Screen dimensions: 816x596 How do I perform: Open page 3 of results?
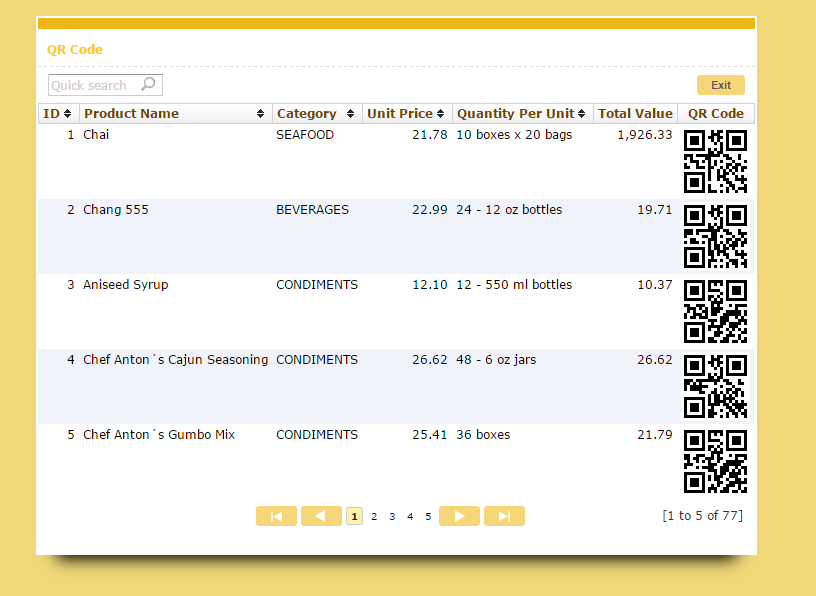pyautogui.click(x=392, y=517)
